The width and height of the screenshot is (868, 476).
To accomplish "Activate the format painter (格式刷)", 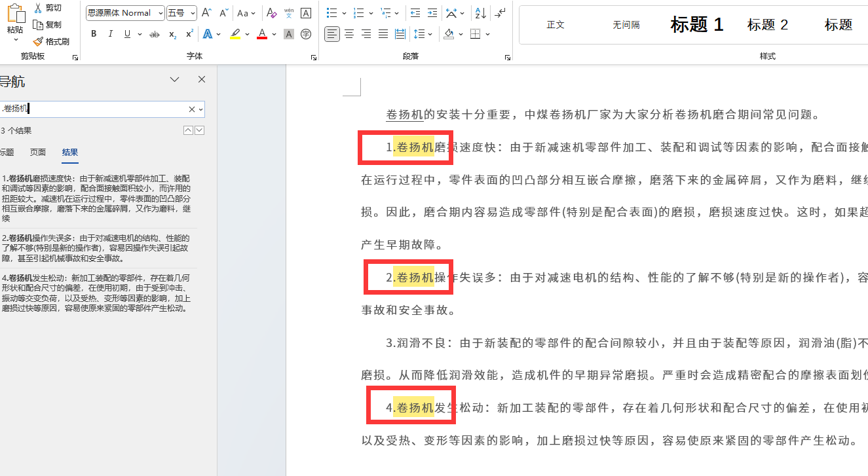I will 53,41.
